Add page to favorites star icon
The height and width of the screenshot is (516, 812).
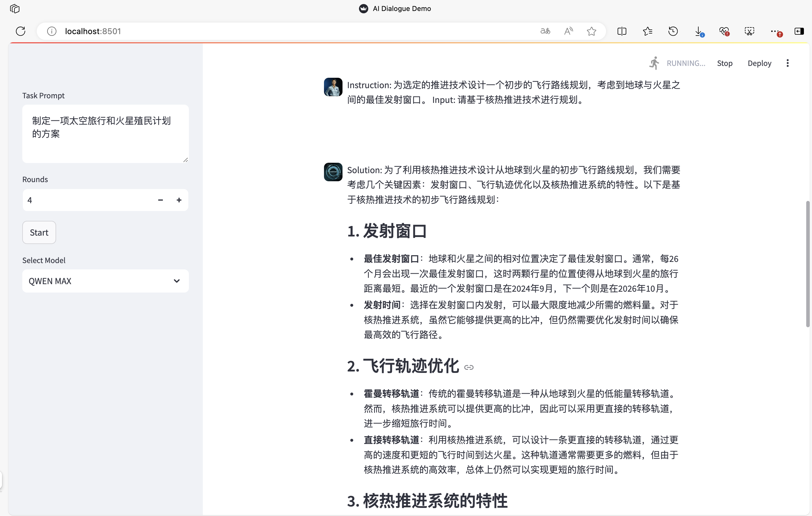[x=592, y=31]
